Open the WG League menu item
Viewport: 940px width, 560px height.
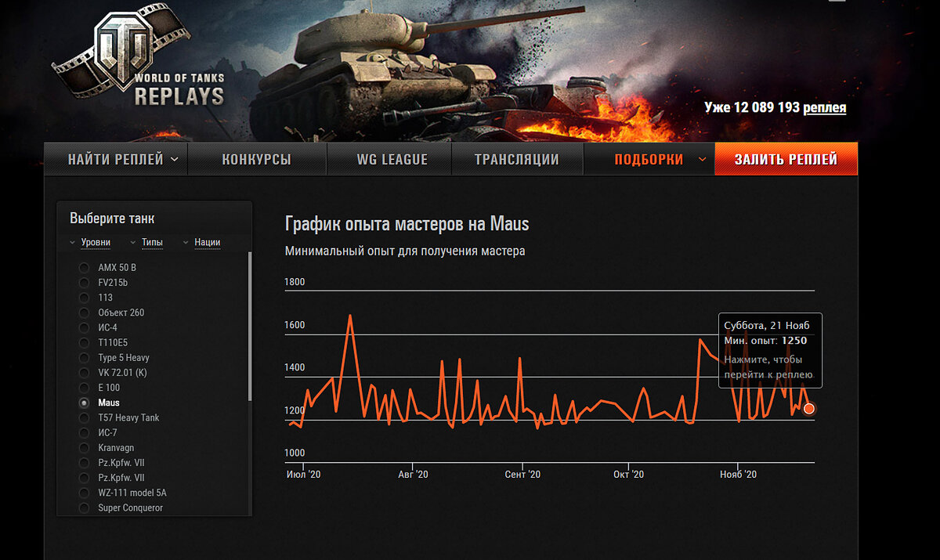[x=392, y=159]
